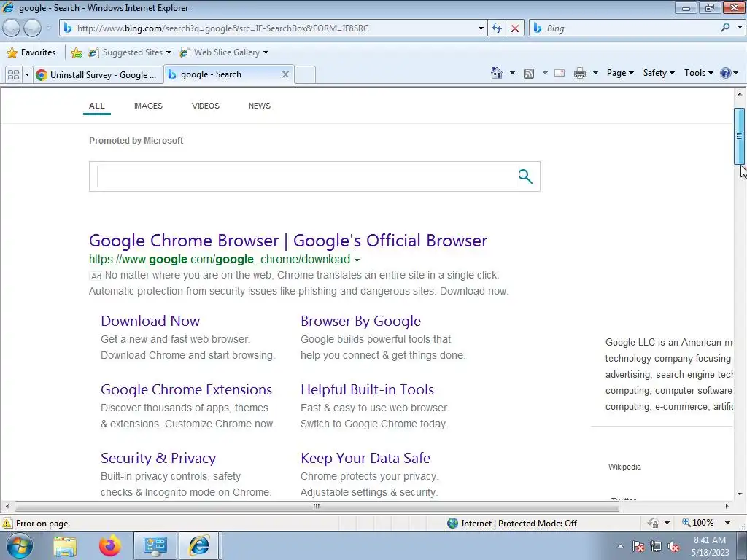
Task: Open the Page menu
Action: click(620, 73)
